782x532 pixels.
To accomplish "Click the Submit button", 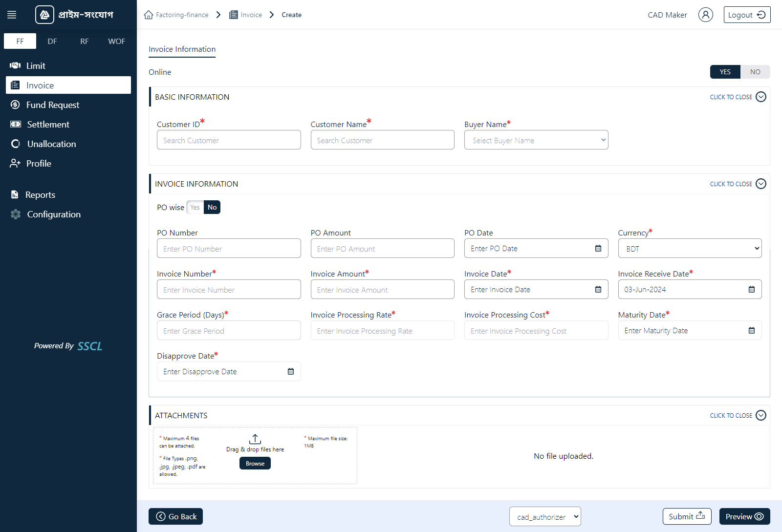I will coord(687,516).
